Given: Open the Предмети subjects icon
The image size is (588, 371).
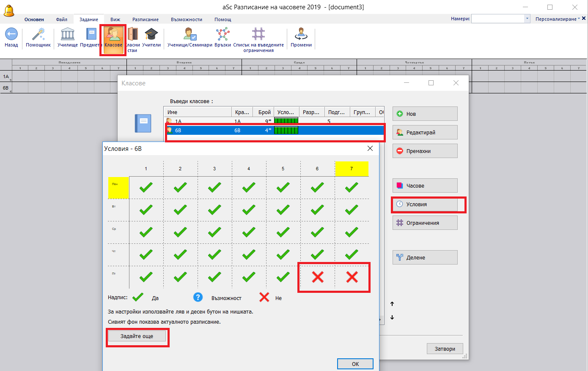Looking at the screenshot, I should point(91,35).
